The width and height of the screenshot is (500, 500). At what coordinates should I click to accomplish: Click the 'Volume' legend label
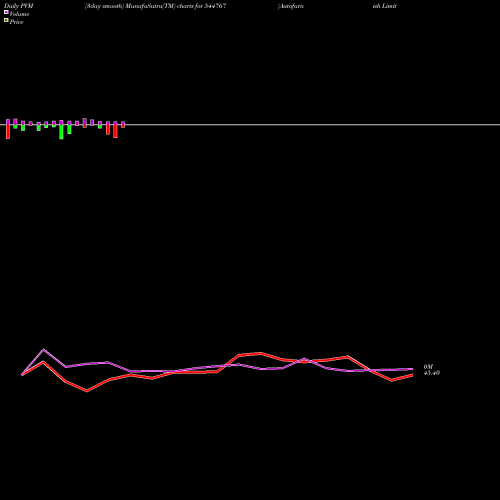(x=19, y=14)
